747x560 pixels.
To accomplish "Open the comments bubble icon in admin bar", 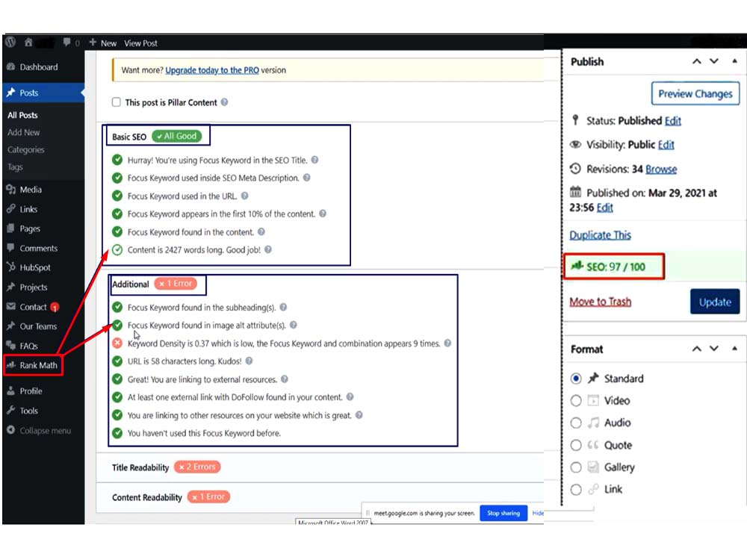I will click(x=66, y=43).
